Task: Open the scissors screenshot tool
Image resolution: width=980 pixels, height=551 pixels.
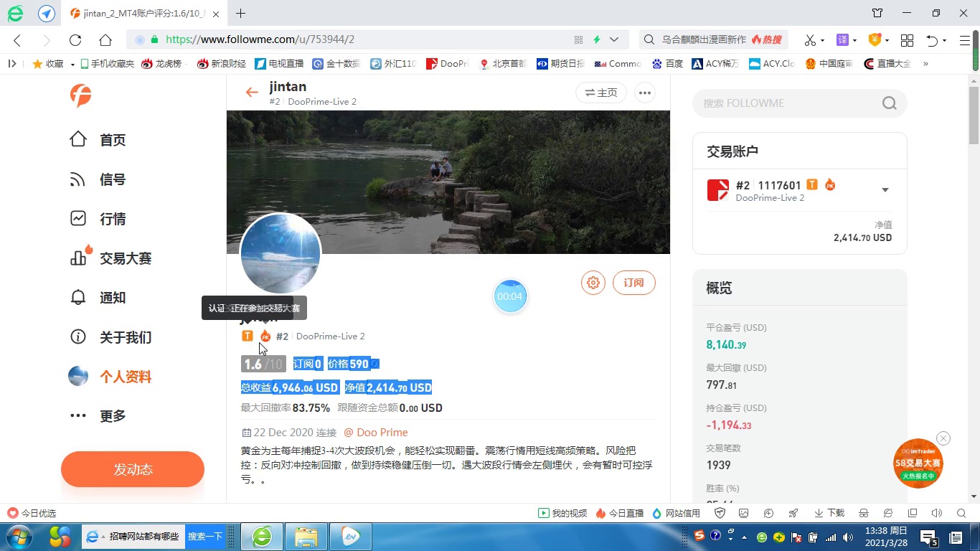Action: [810, 40]
